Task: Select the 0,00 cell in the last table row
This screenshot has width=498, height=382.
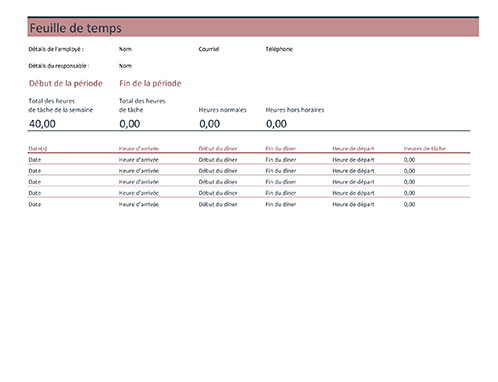Action: tap(409, 204)
